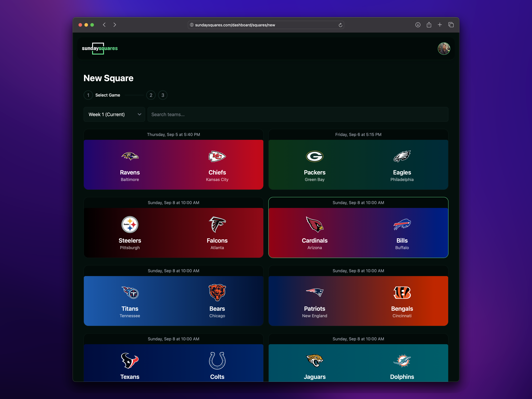Click the New Square heading
The height and width of the screenshot is (399, 532).
(108, 78)
